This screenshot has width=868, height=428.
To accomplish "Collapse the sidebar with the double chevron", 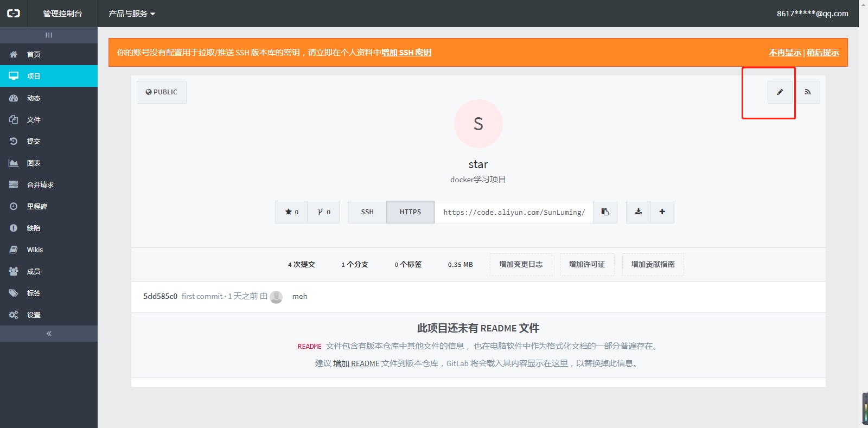I will [49, 334].
